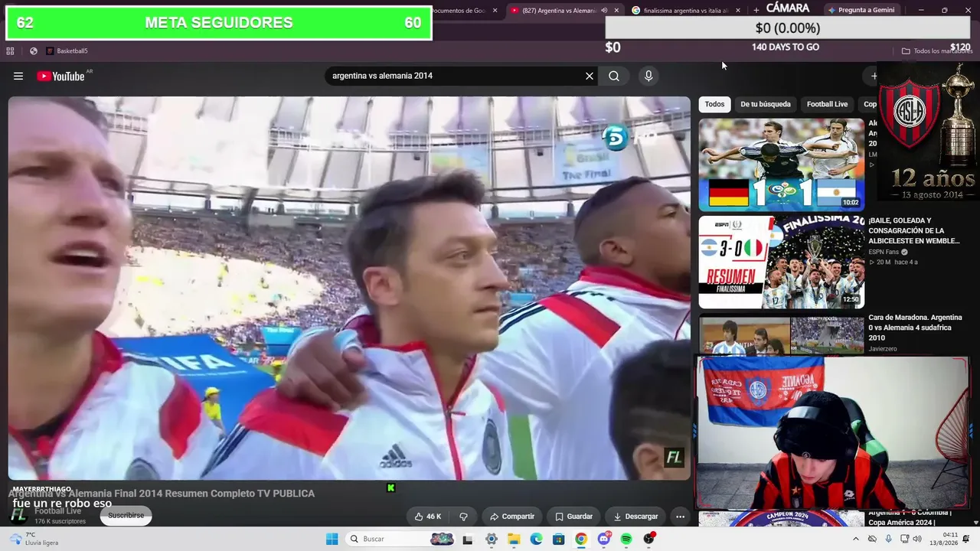
Task: Open the Chrome apps grid icon
Action: click(10, 51)
